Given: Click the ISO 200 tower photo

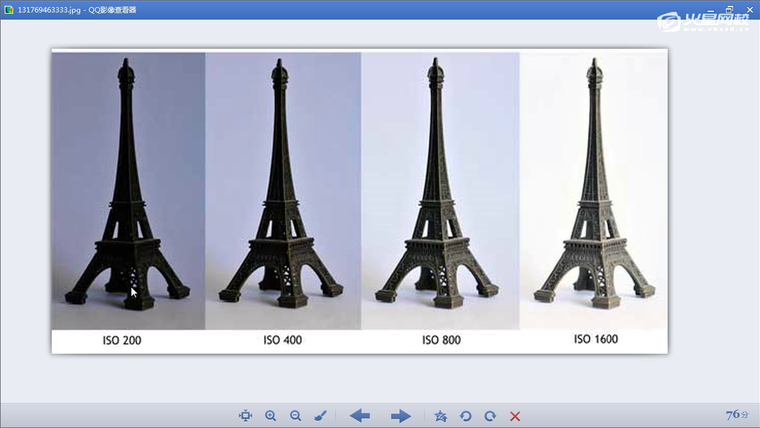Looking at the screenshot, I should [127, 190].
